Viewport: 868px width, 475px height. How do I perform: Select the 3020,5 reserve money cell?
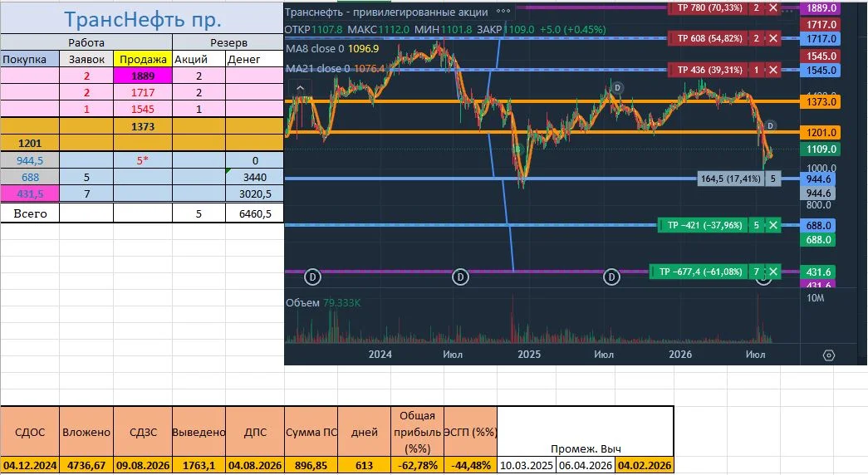pos(255,193)
